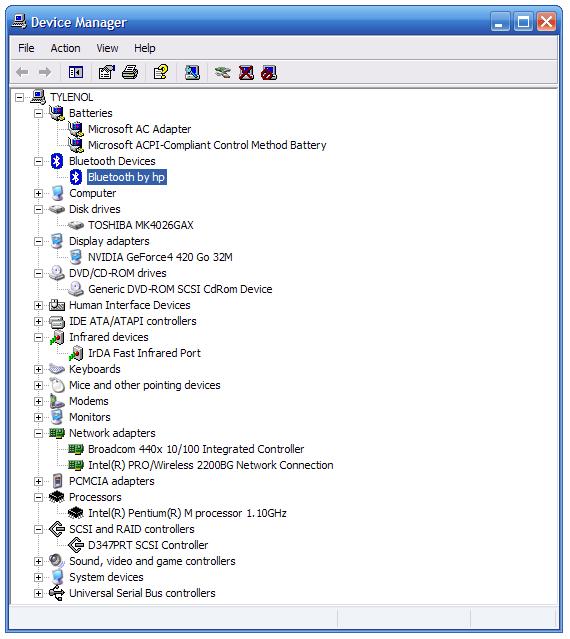Open Properties via toolbar icon
570x639 pixels.
tap(107, 73)
